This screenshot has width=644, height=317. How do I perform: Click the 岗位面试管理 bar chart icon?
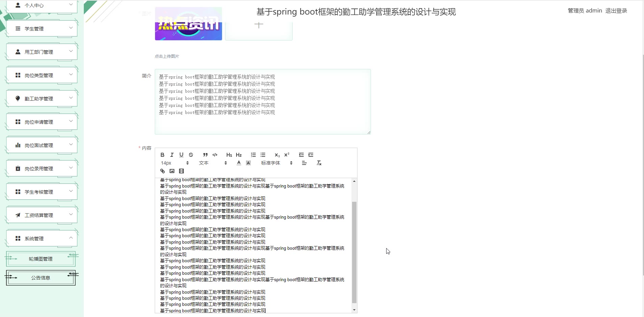[18, 145]
